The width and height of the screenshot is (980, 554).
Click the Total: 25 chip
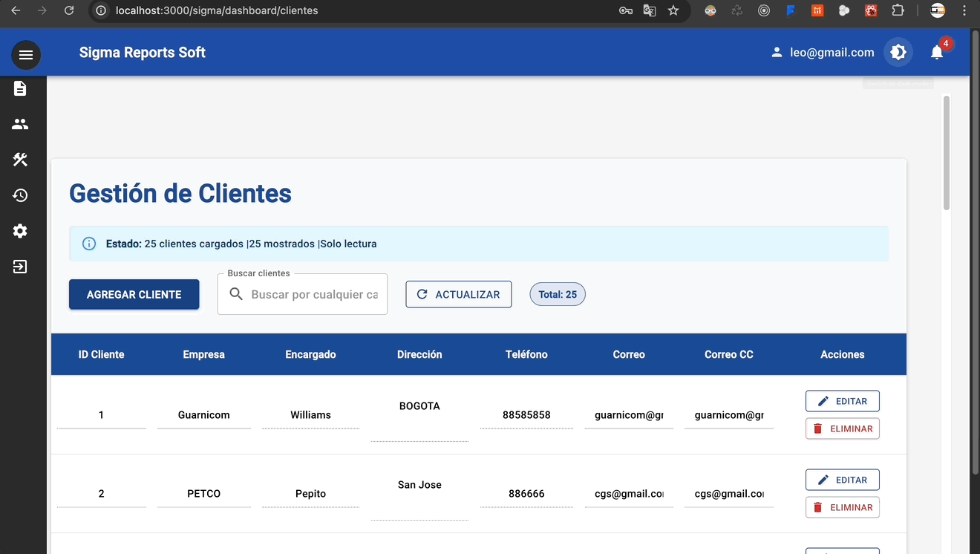(x=557, y=295)
